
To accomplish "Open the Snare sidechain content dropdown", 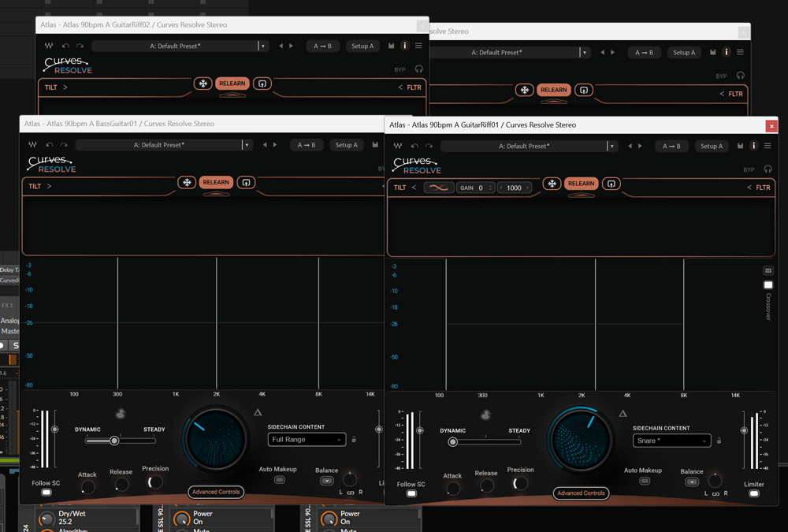I will (x=671, y=441).
